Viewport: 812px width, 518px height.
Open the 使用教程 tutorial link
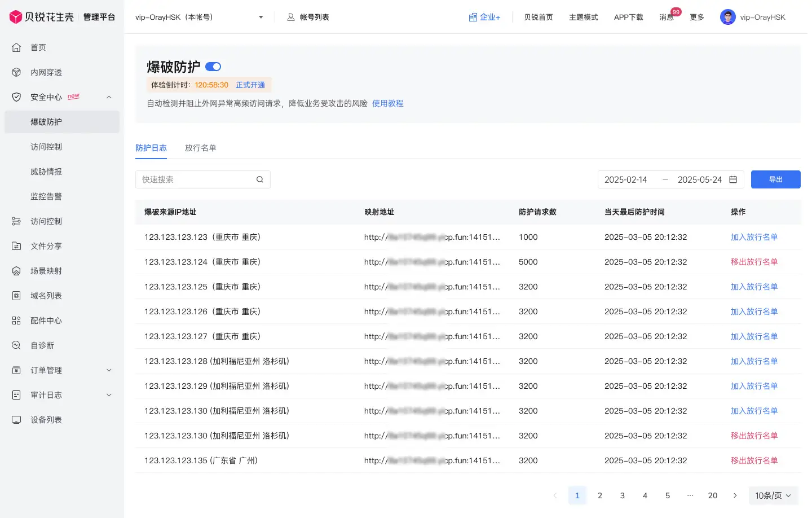(387, 103)
